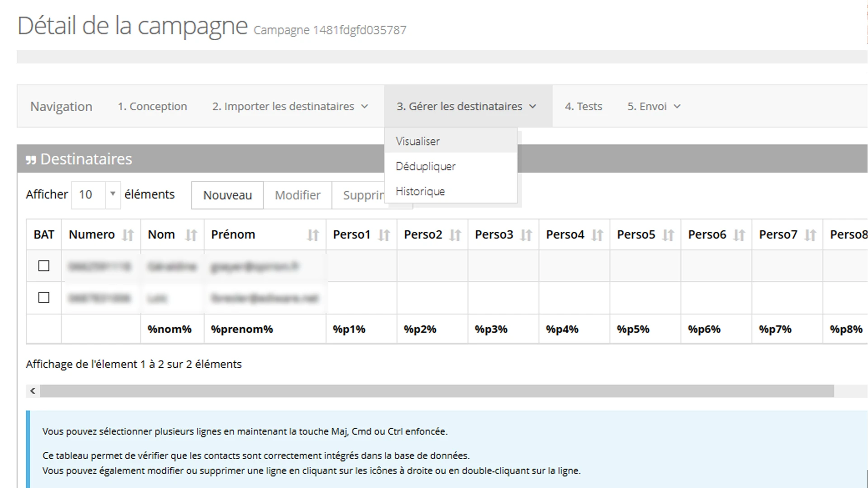Image resolution: width=868 pixels, height=488 pixels.
Task: Choose Historique in the dropdown menu
Action: [x=420, y=192]
